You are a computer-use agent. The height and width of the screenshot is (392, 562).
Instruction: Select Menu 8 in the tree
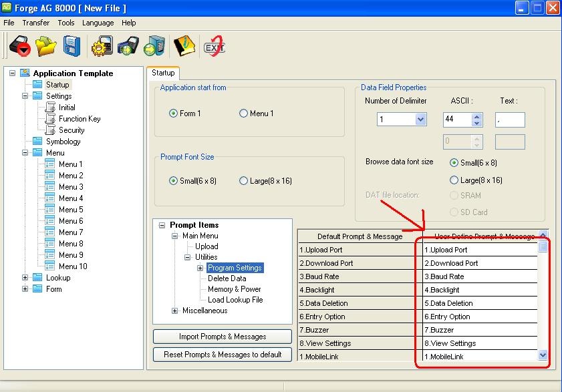click(71, 244)
